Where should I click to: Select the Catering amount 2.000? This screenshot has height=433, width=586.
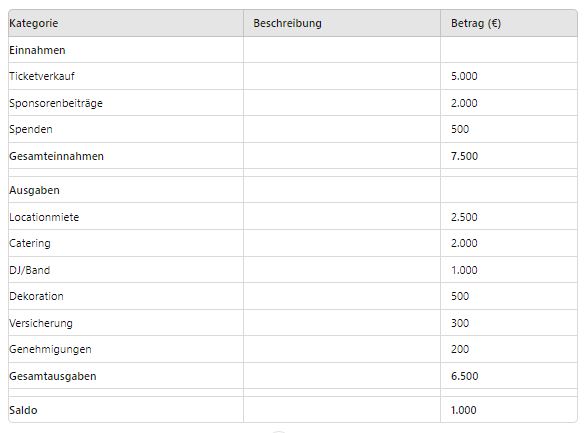pos(464,243)
